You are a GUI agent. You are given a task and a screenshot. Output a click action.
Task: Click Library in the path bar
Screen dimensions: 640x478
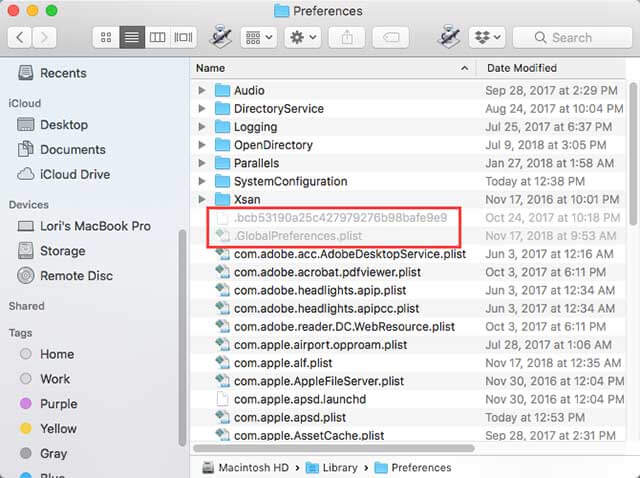pos(331,467)
